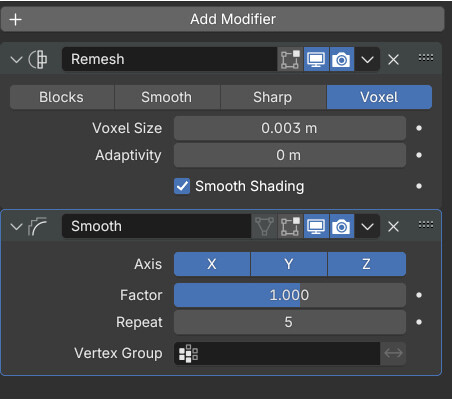Click the Add Modifier button
The height and width of the screenshot is (400, 452).
click(222, 19)
